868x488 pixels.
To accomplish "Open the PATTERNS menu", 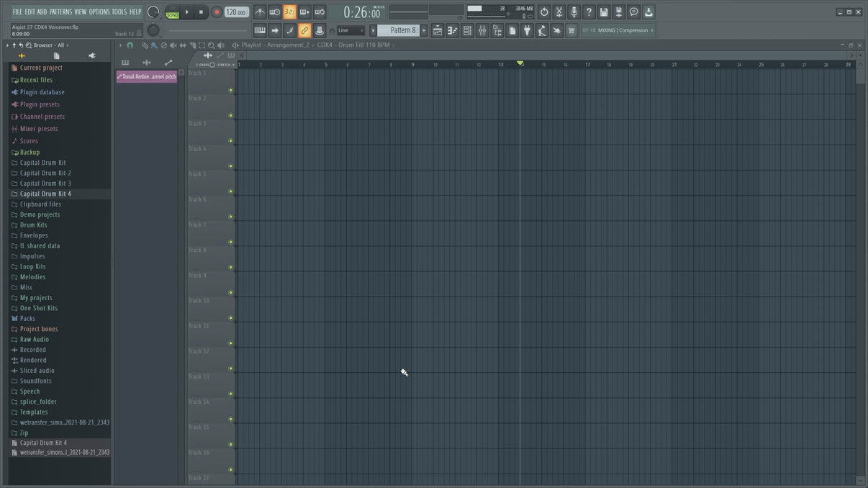I will pos(60,12).
